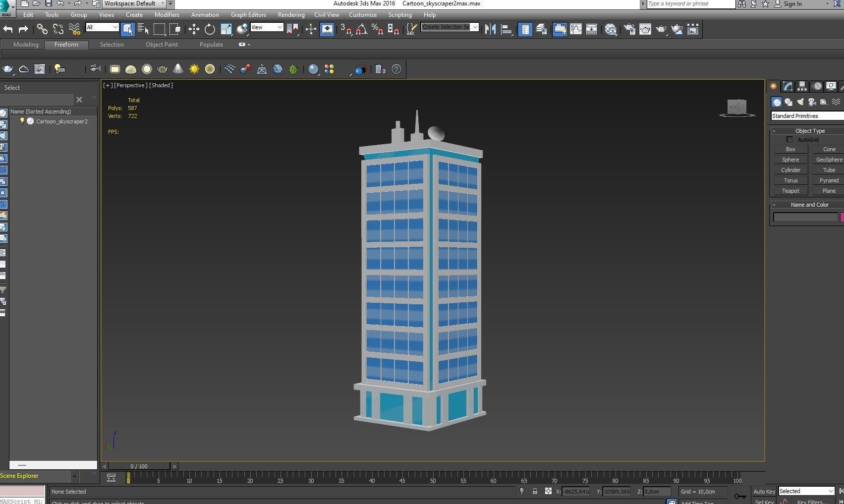This screenshot has height=504, width=844.
Task: Activate the Select and Link tool
Action: [42, 29]
